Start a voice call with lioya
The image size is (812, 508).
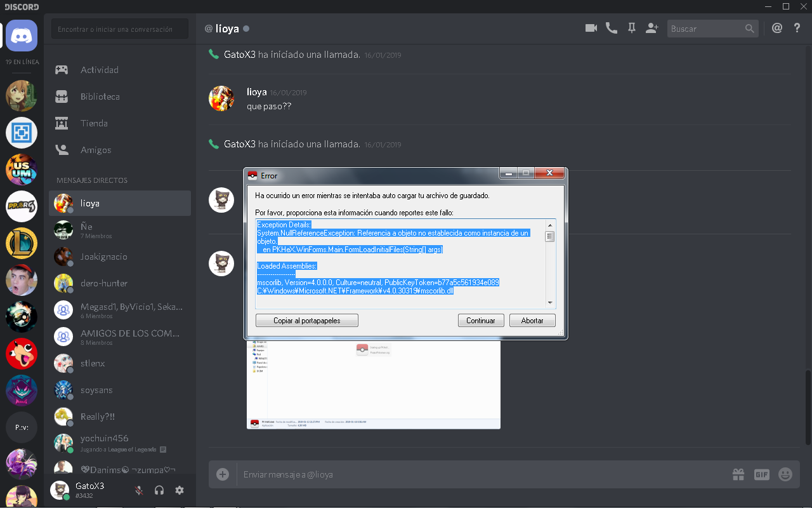click(x=612, y=29)
